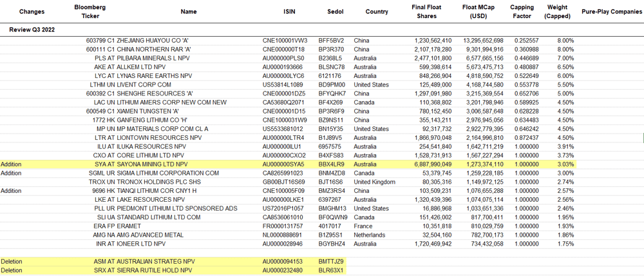
Task: Select the 'Bloomberg Ticker' column header
Action: [90, 12]
